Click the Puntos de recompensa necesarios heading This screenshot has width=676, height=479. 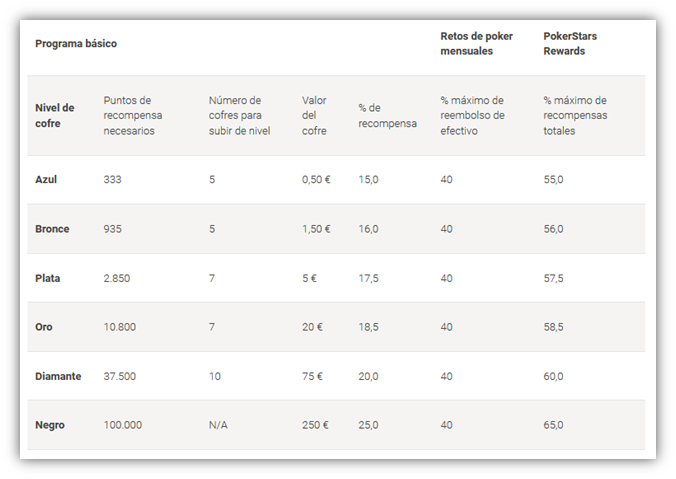click(x=133, y=116)
